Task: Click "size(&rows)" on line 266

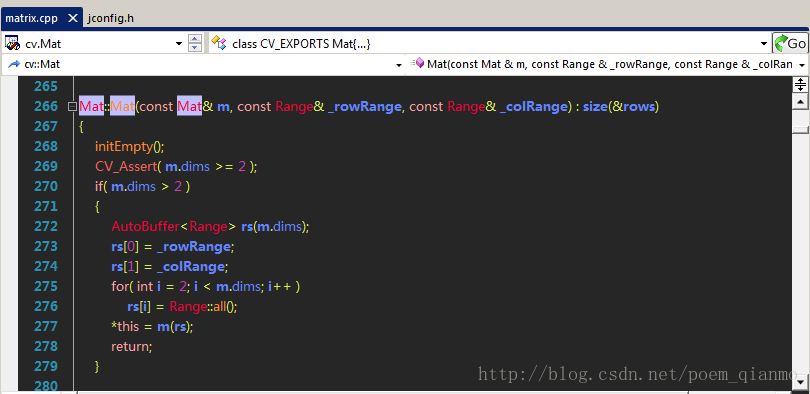Action: coord(621,107)
